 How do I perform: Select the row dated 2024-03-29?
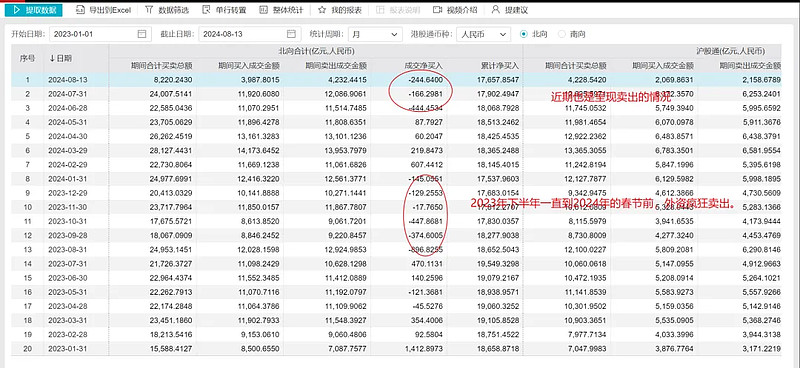pos(396,150)
